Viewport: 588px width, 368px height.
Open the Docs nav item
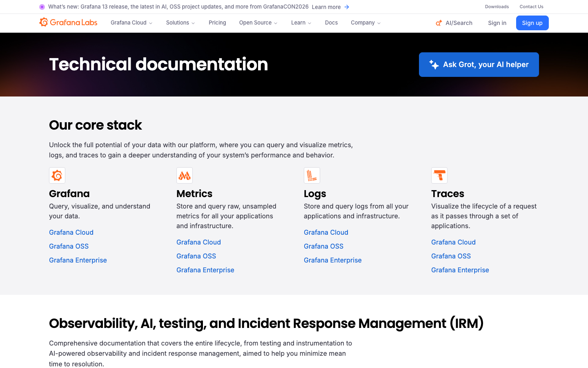pyautogui.click(x=331, y=23)
